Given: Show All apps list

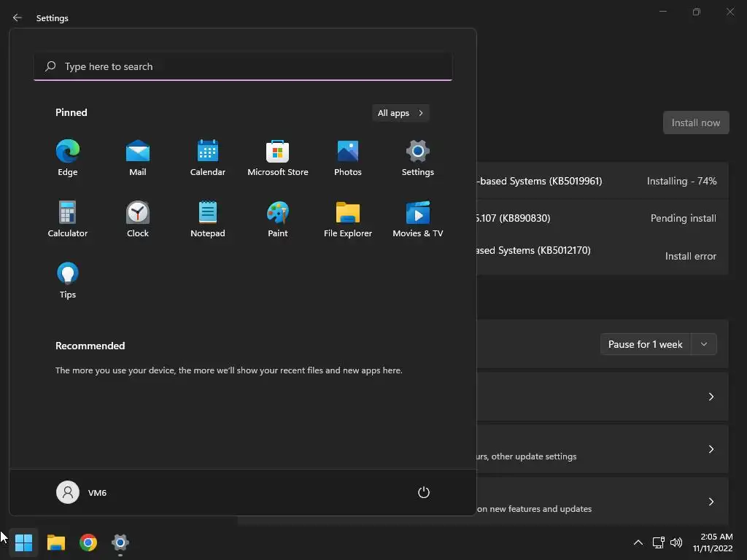Looking at the screenshot, I should [400, 113].
